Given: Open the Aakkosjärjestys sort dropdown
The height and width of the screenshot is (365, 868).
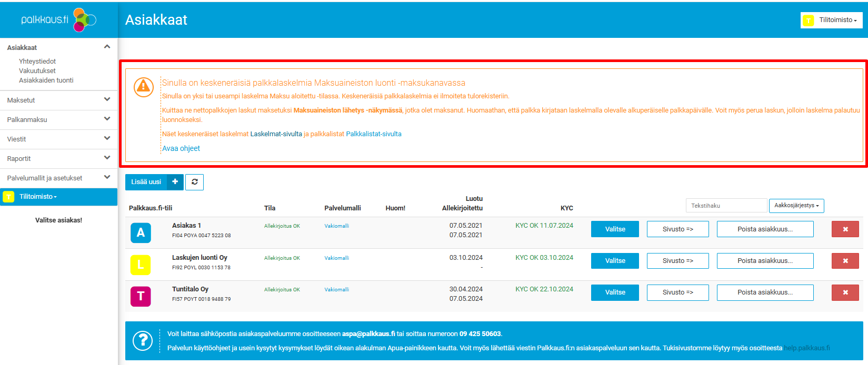Looking at the screenshot, I should pos(796,206).
